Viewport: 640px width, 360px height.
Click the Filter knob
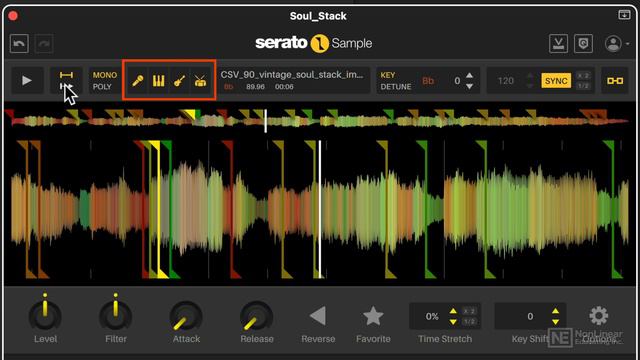point(116,315)
